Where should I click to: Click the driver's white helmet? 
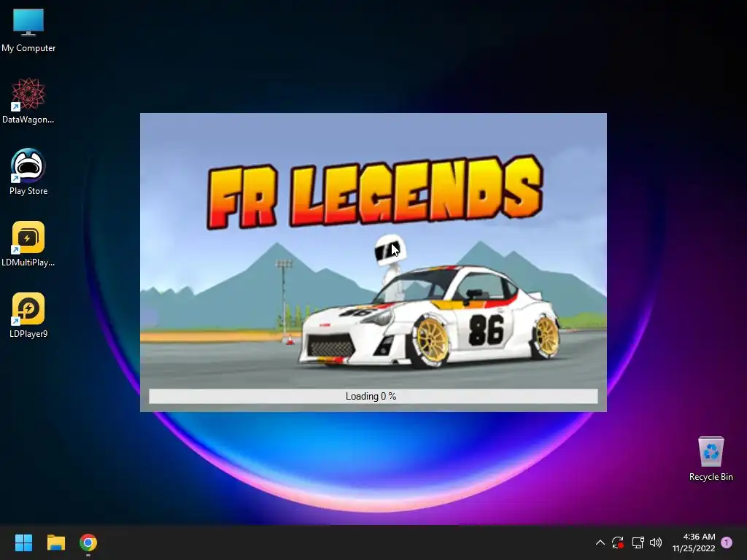pyautogui.click(x=390, y=250)
